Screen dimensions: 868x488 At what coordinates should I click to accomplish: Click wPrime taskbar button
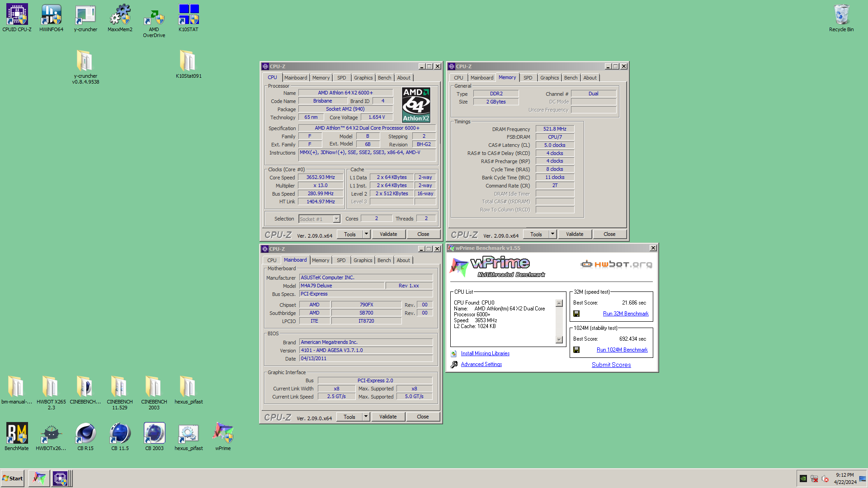coord(39,478)
